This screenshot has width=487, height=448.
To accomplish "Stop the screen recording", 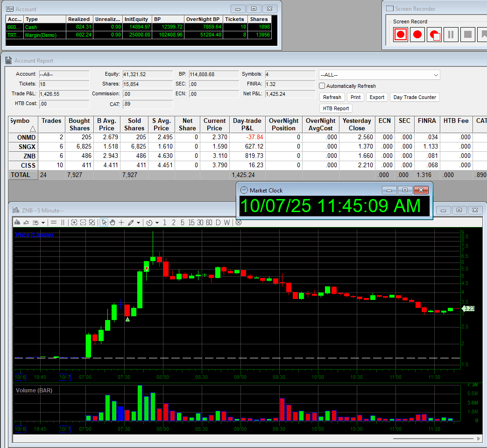I will point(468,34).
